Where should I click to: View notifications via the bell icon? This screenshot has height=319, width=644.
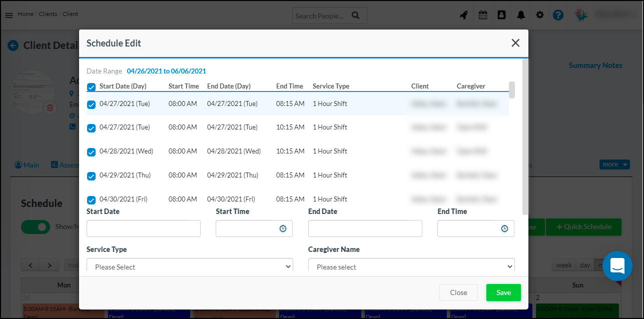520,15
